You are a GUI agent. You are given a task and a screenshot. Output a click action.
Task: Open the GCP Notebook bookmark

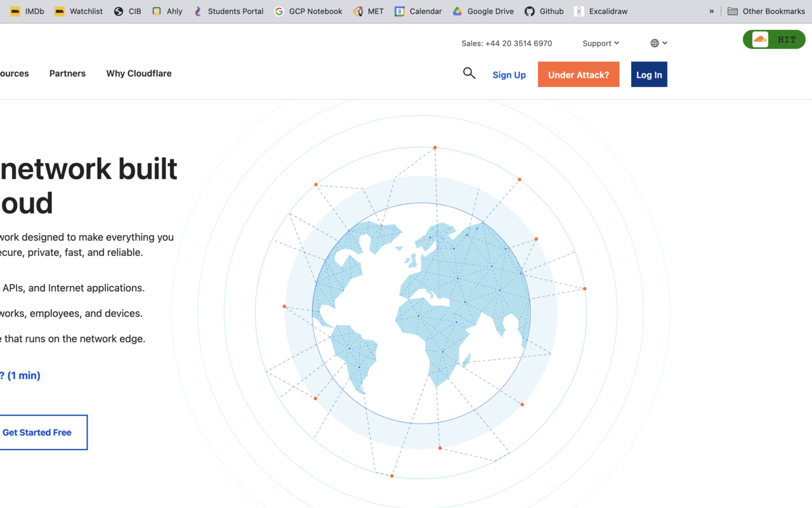coord(308,11)
